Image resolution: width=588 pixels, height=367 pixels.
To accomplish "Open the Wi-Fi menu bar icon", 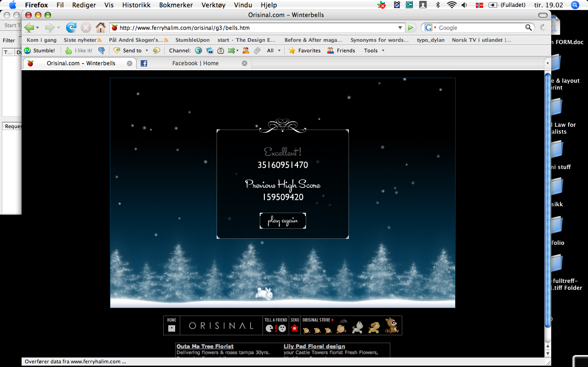I will point(451,5).
